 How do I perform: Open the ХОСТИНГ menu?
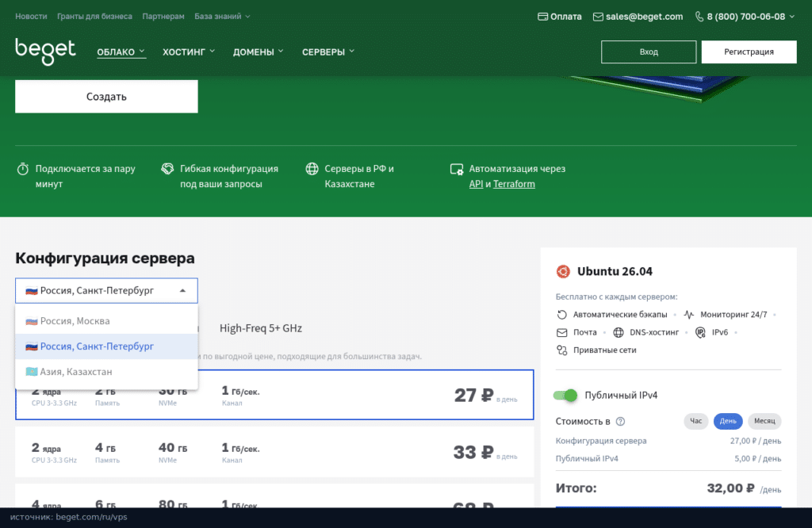click(x=189, y=52)
